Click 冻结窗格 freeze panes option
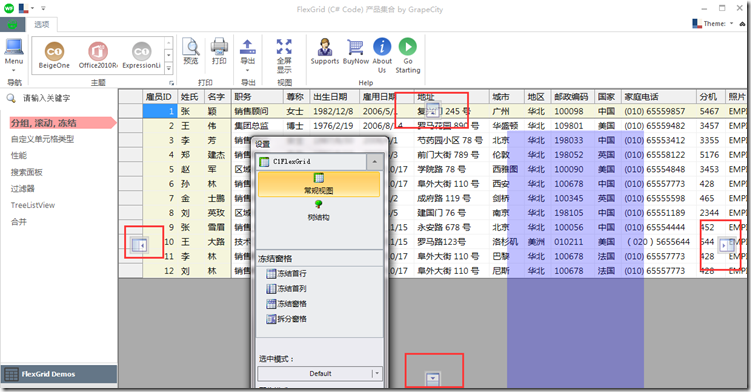Viewport: 751px width, 392px height. (286, 304)
